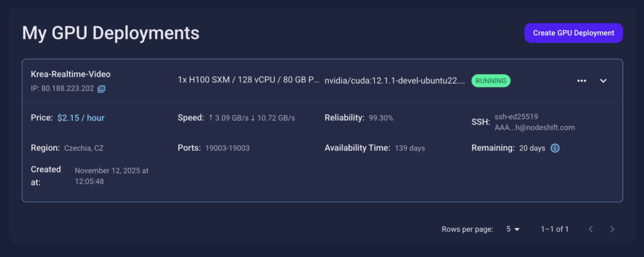
Task: Click the Krea-Realtime-Video deployment name
Action: coord(70,74)
